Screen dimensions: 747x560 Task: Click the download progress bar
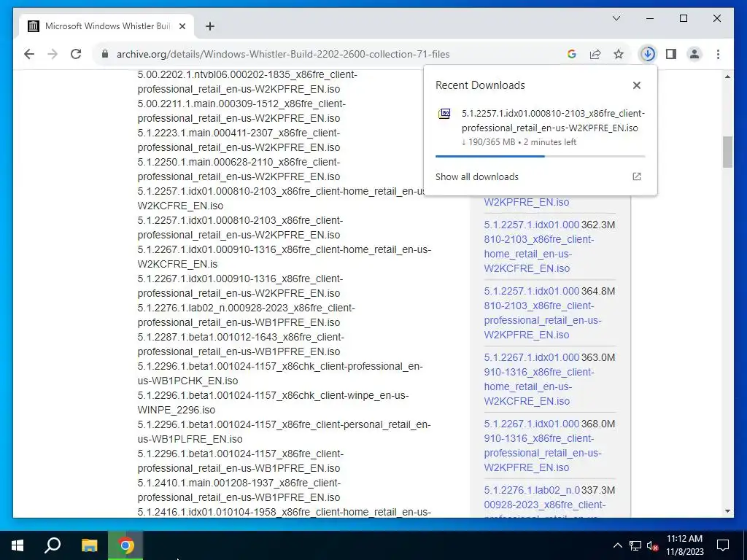(x=541, y=156)
